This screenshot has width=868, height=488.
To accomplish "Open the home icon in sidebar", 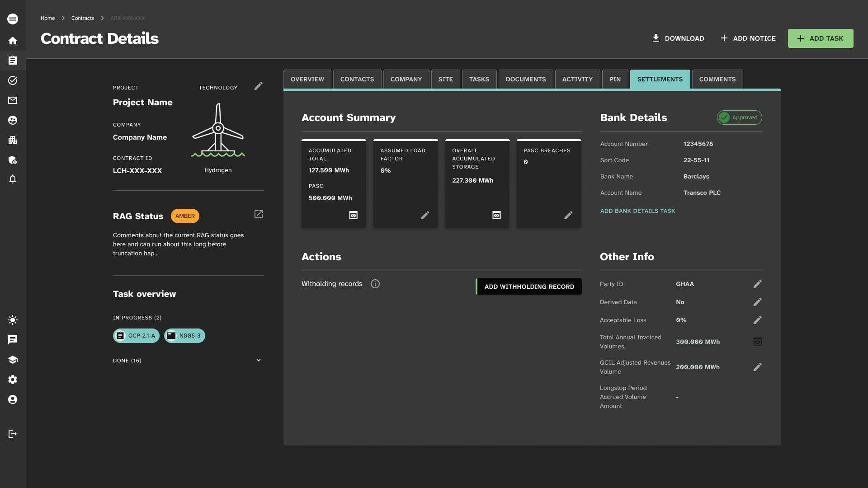I will pyautogui.click(x=13, y=41).
